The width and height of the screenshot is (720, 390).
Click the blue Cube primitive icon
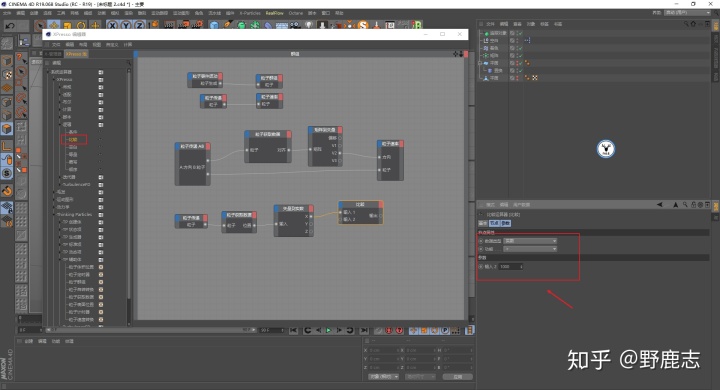[214, 26]
